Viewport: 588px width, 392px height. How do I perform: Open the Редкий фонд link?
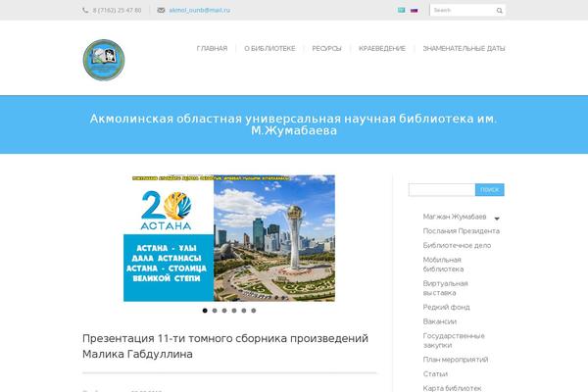[x=446, y=307]
